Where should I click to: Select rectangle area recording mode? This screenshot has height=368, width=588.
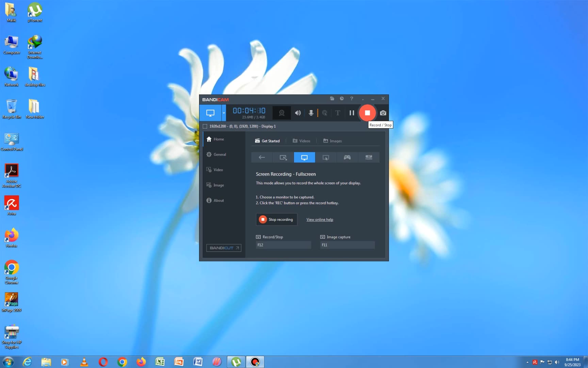[283, 157]
